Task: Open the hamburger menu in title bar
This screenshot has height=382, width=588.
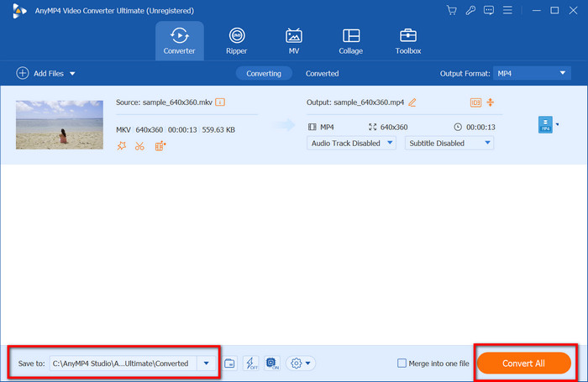Action: (x=507, y=10)
